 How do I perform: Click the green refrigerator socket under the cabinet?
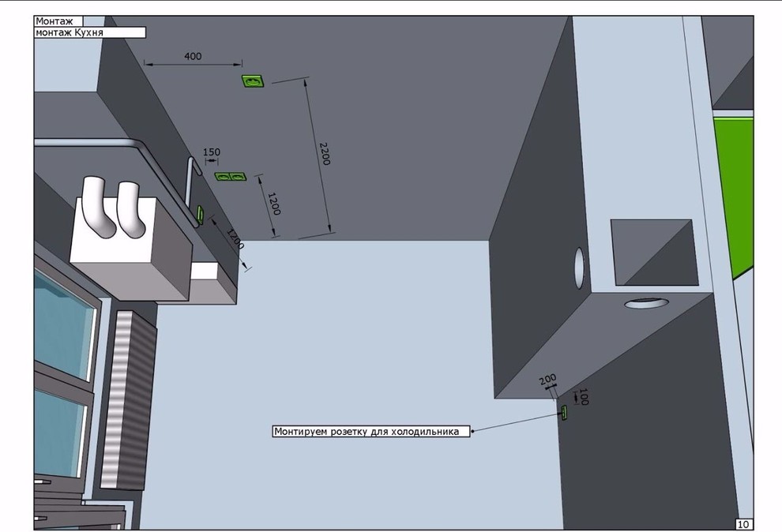tap(564, 412)
